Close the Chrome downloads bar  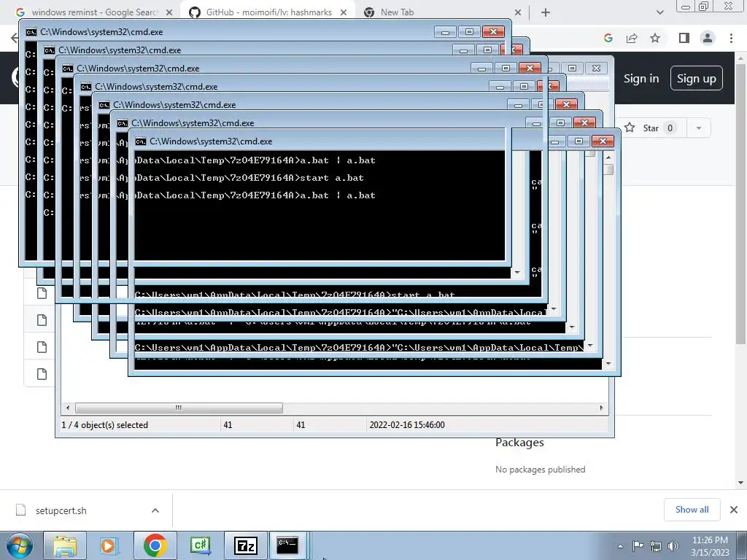point(734,510)
